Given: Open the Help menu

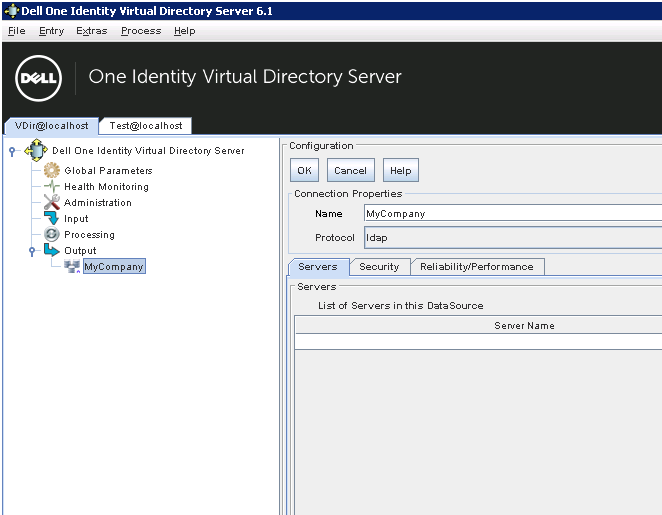Looking at the screenshot, I should coord(184,31).
